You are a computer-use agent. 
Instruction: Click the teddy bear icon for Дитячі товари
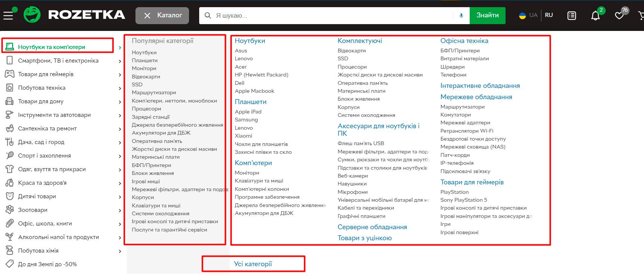tap(10, 196)
